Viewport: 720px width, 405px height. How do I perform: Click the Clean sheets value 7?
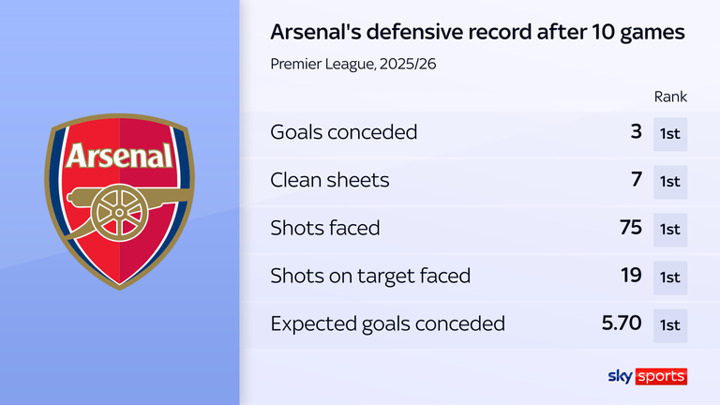(636, 181)
